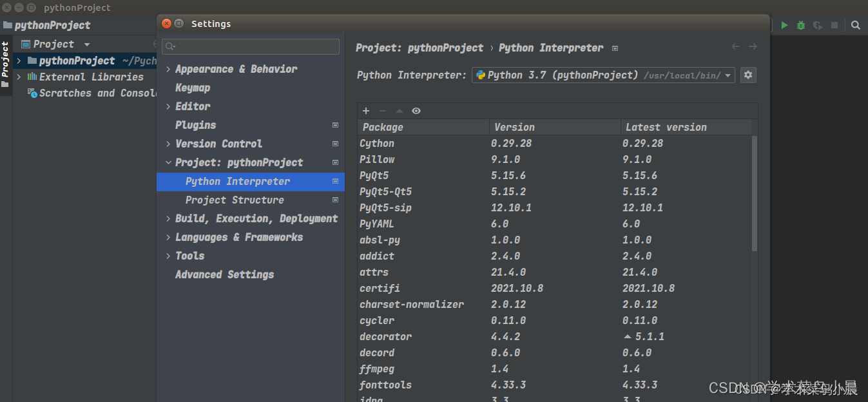This screenshot has width=868, height=402.
Task: Open the Plugins settings page
Action: click(195, 126)
